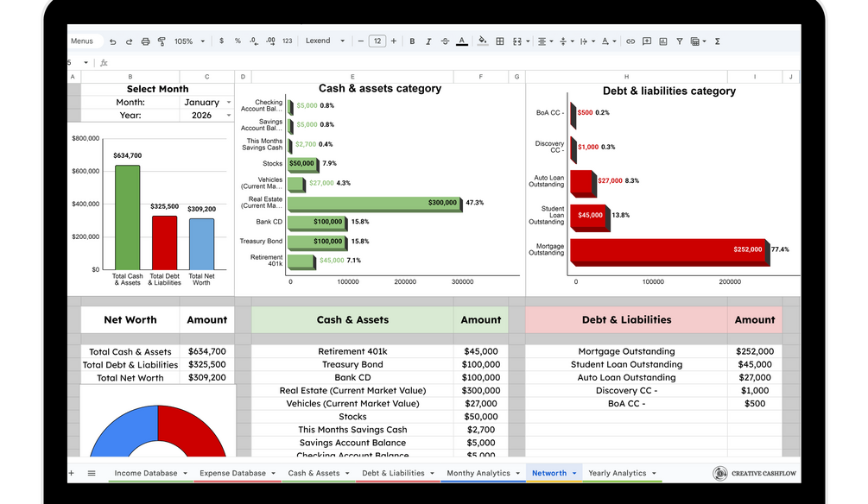
Task: Decrease font size with minus button
Action: pos(361,41)
